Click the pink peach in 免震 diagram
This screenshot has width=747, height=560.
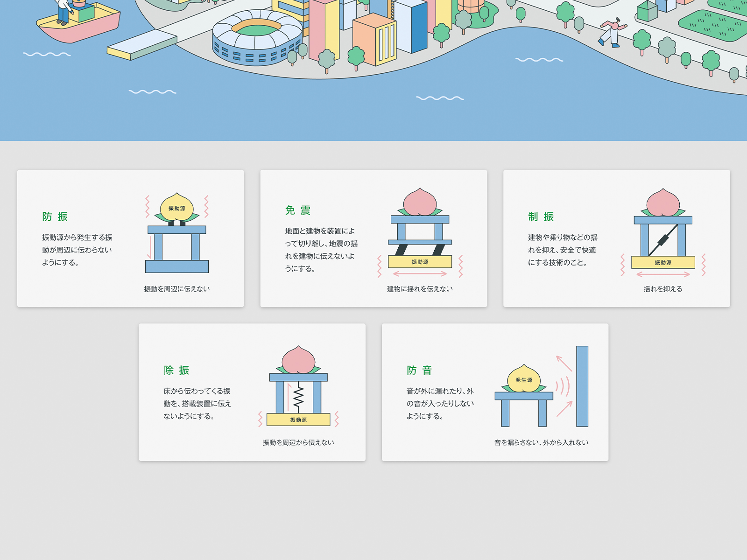420,202
